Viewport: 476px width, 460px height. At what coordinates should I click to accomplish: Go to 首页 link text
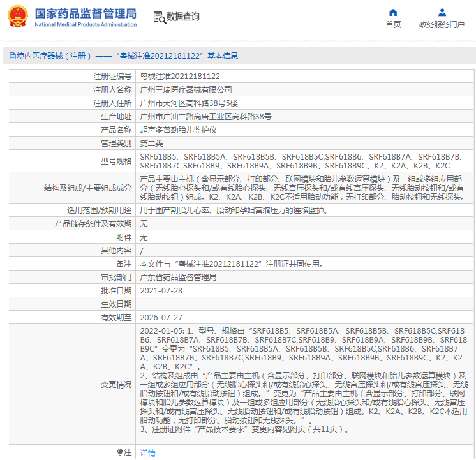click(x=393, y=25)
